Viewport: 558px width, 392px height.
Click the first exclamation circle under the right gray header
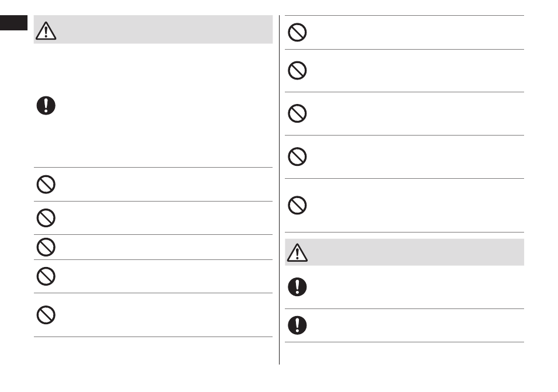297,287
